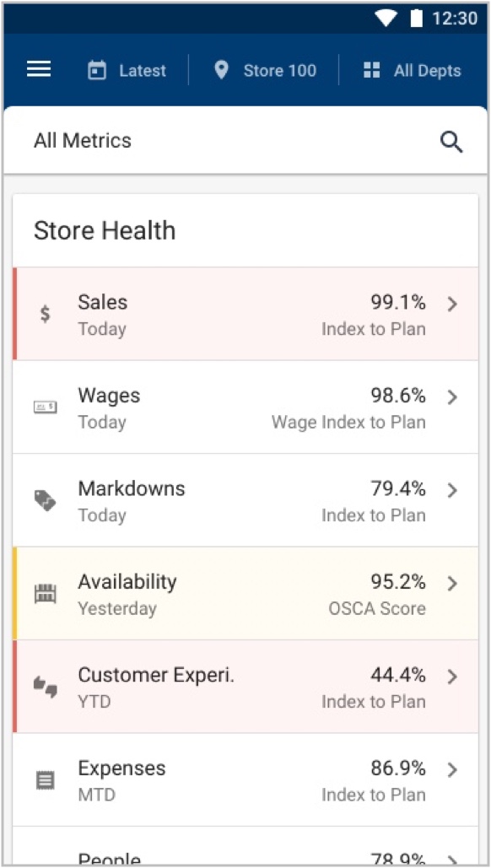This screenshot has width=491, height=868.
Task: Click the location pin icon
Action: [x=221, y=70]
